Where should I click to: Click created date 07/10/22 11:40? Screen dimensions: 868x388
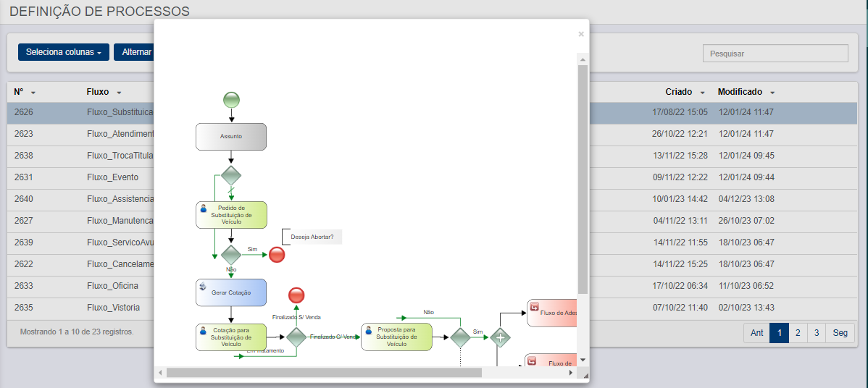coord(680,308)
